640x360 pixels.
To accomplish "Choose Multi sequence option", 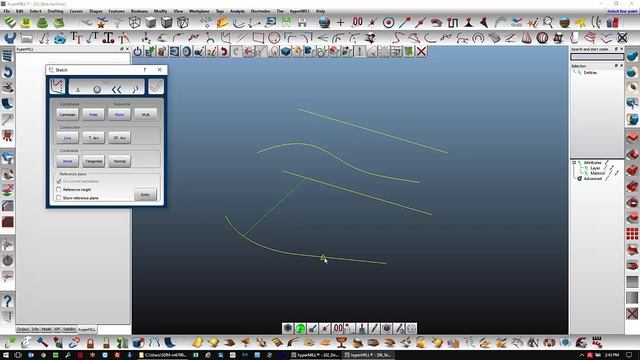I will (x=145, y=115).
